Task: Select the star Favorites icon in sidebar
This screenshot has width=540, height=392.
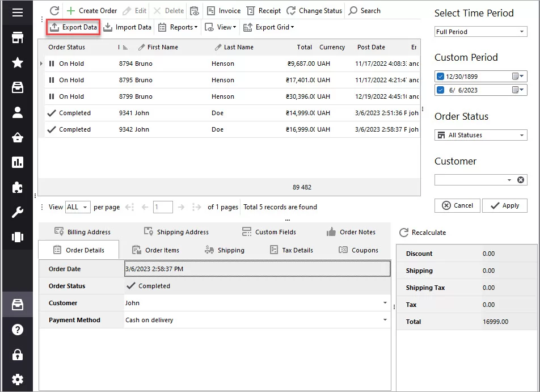Action: click(x=17, y=64)
